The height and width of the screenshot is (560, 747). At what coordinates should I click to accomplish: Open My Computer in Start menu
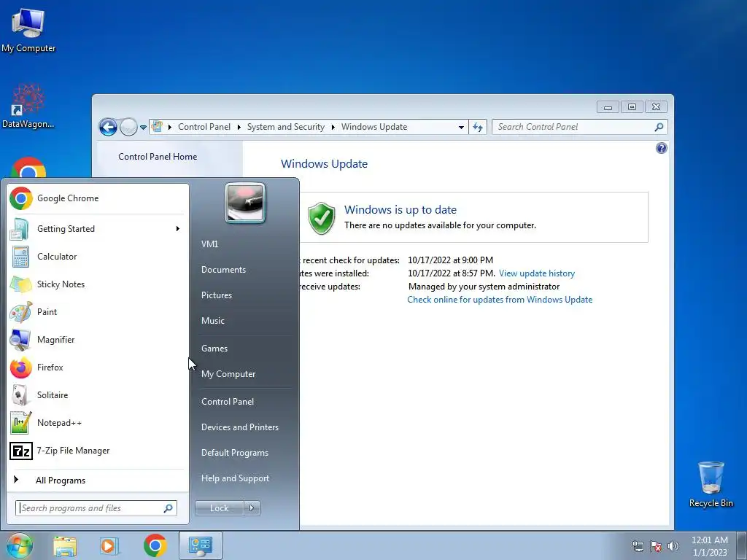click(x=228, y=374)
